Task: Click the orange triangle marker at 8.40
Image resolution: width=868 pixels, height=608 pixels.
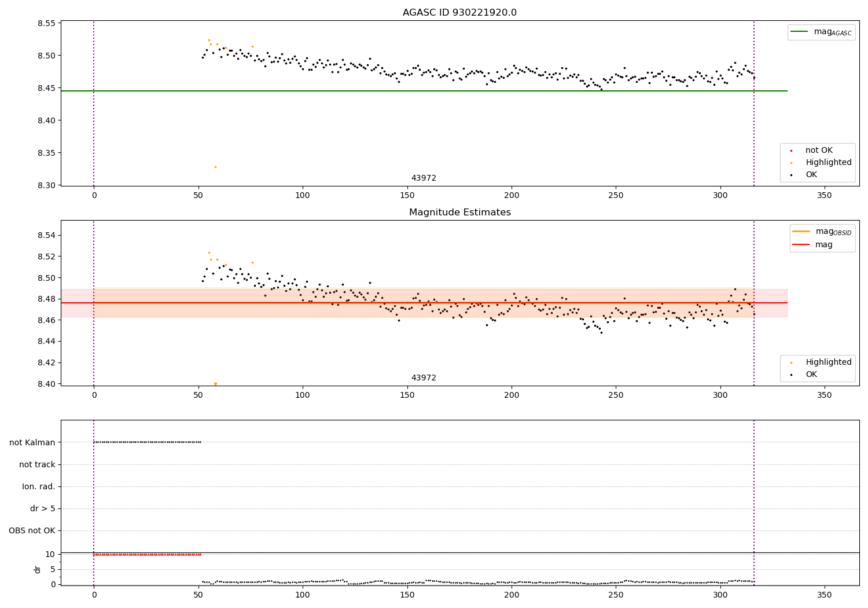Action: click(215, 384)
